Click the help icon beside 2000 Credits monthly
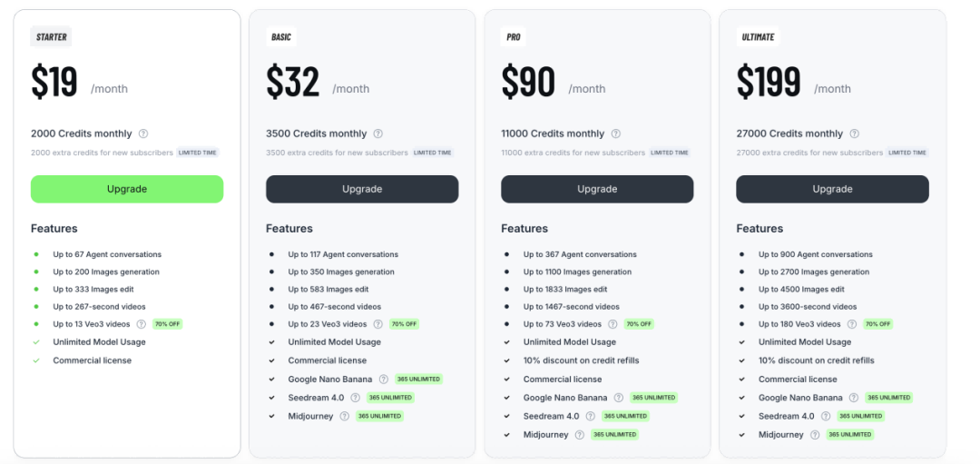 point(143,133)
